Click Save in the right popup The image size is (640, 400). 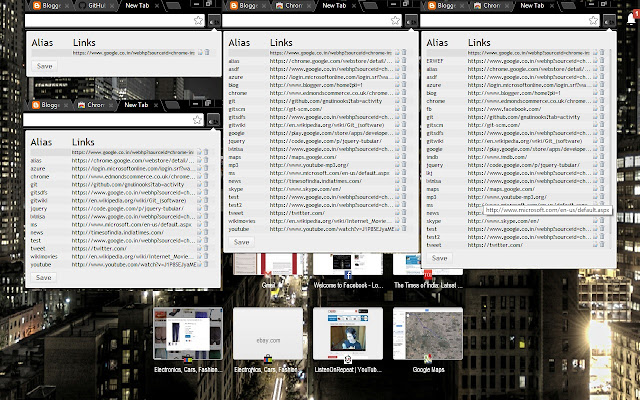tap(439, 258)
